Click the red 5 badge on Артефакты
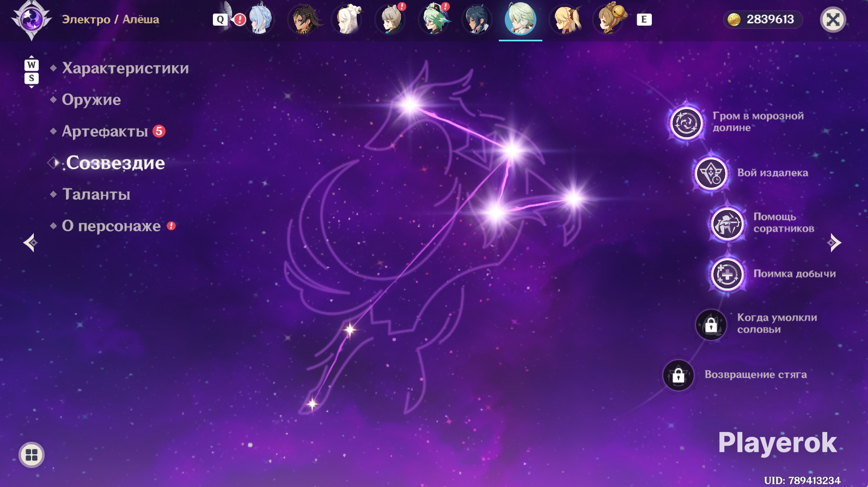Viewport: 868px width, 487px height. coord(158,131)
